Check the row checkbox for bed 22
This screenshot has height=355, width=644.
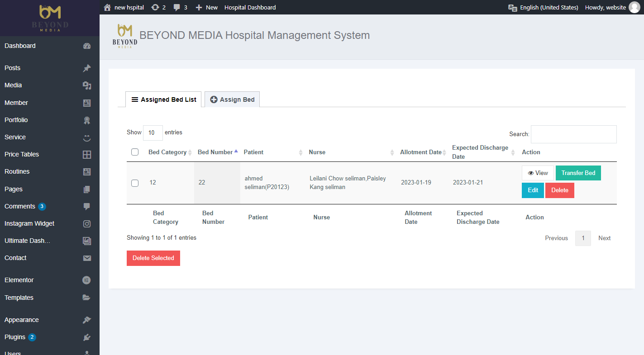[135, 183]
